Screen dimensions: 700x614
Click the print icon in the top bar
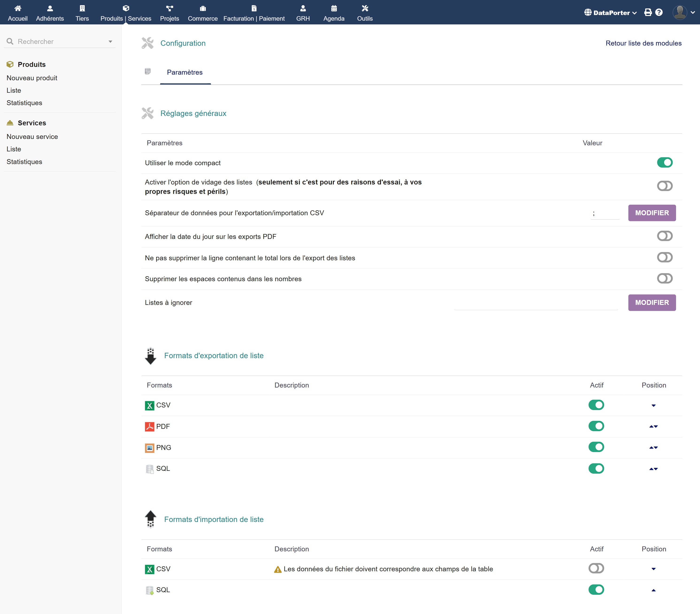coord(648,13)
